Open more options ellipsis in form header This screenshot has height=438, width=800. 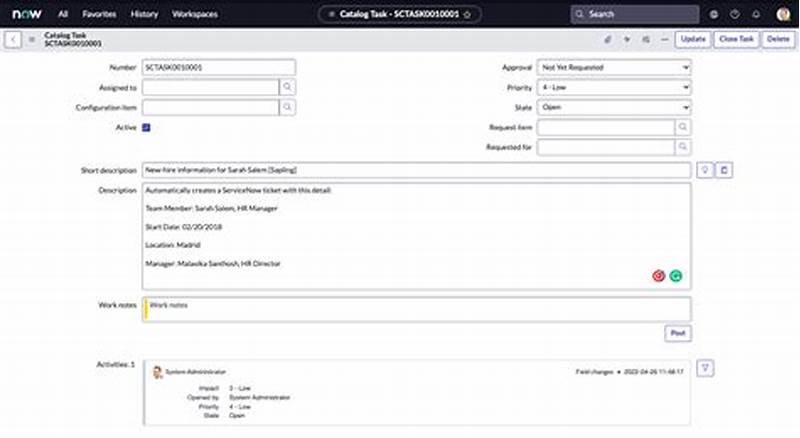[664, 39]
